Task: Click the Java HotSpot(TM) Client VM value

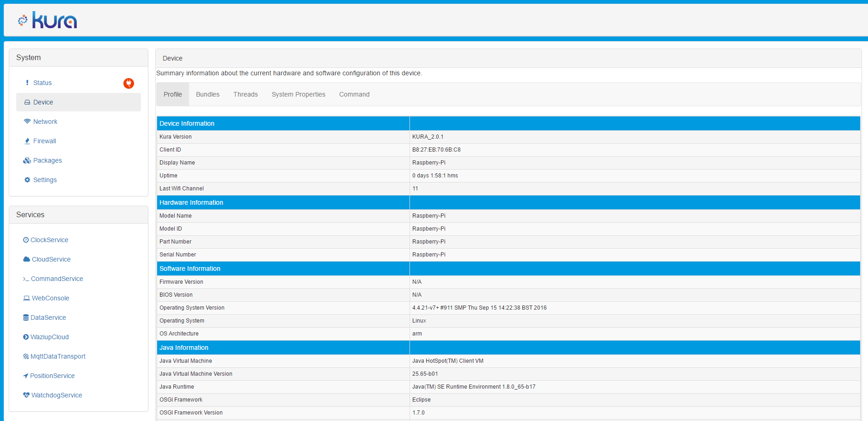Action: tap(448, 361)
